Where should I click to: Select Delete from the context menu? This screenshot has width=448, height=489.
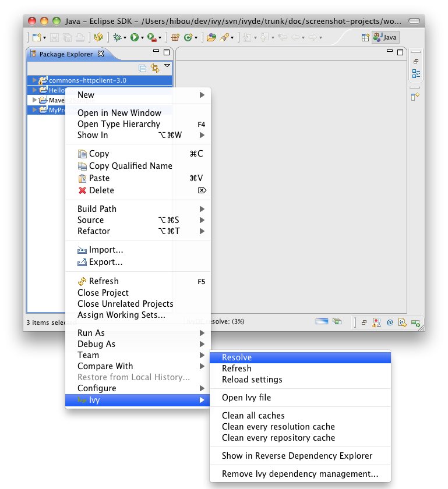tap(101, 190)
